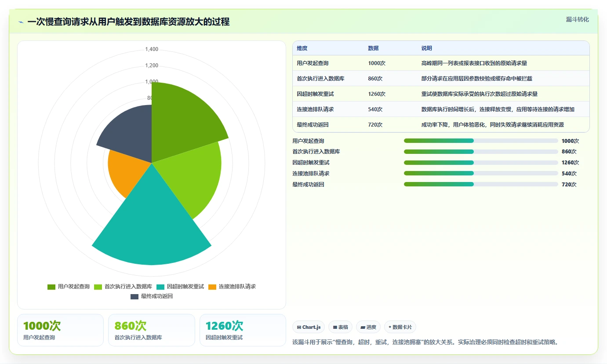Click the 漏斗转化 badge in header

click(x=577, y=19)
